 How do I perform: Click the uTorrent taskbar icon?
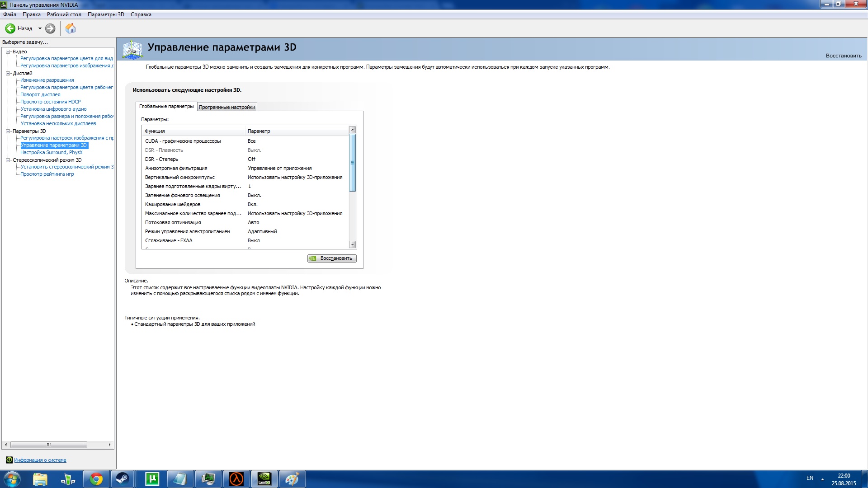coord(152,479)
